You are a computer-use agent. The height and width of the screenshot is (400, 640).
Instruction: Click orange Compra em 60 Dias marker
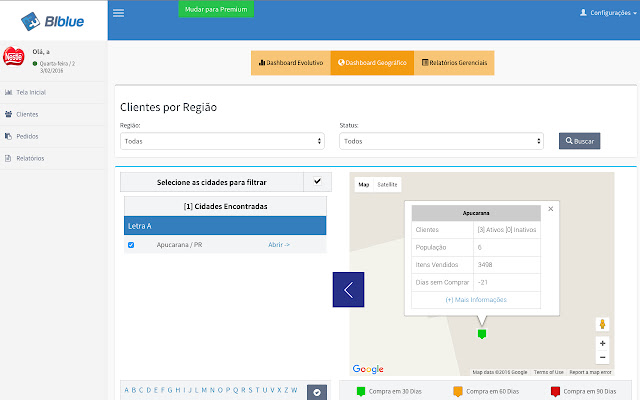tap(458, 391)
